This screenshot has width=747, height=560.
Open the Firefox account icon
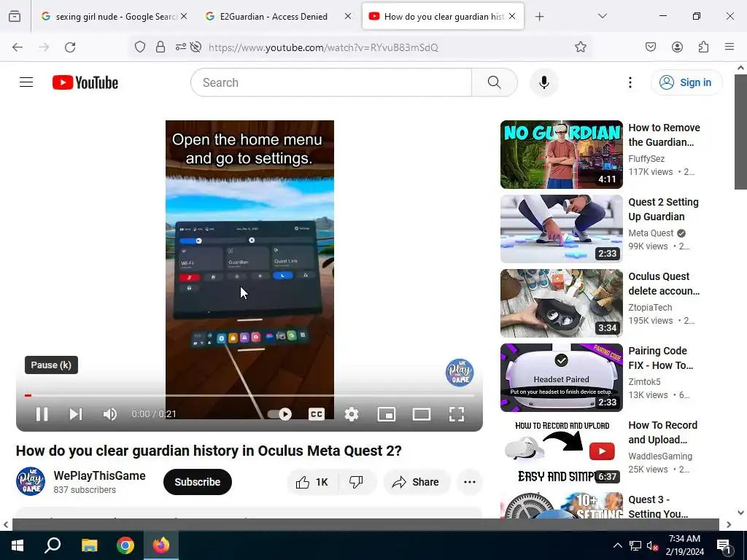click(677, 47)
